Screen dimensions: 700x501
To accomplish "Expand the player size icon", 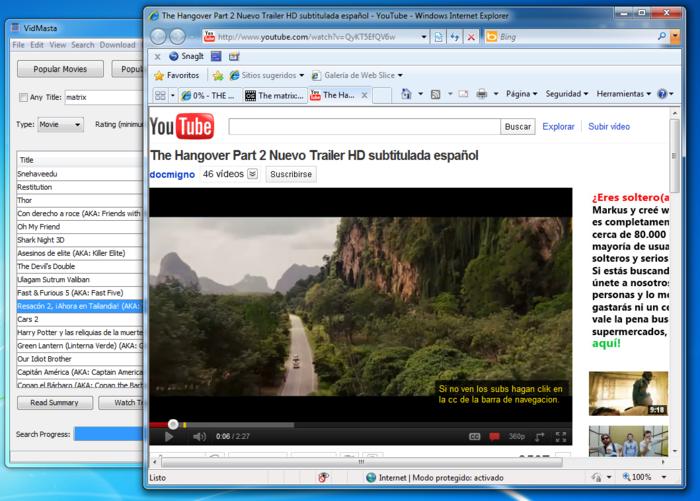I will (540, 436).
